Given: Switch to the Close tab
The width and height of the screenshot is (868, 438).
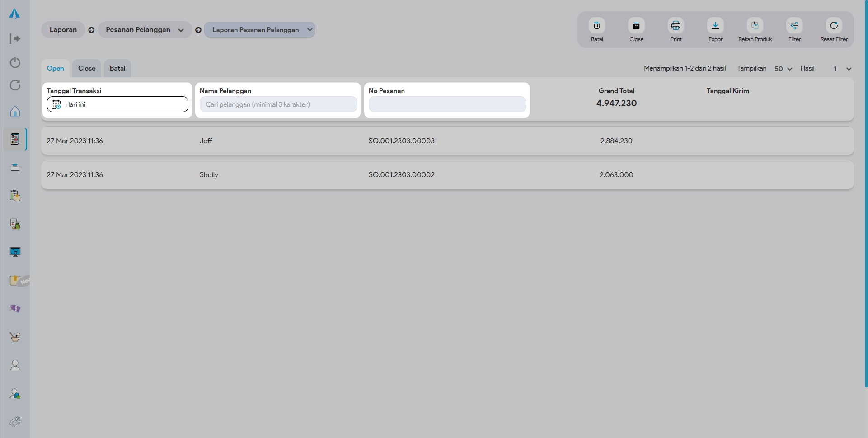Looking at the screenshot, I should tap(87, 68).
